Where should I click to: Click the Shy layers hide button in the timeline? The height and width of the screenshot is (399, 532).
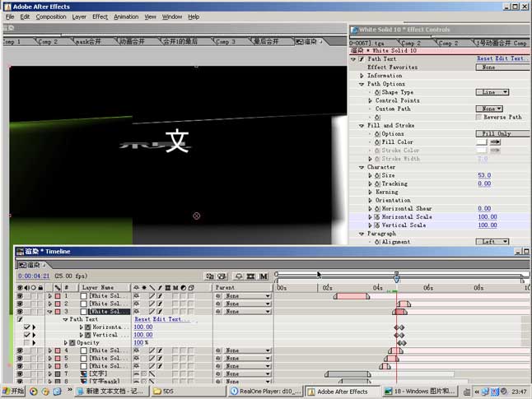[x=239, y=276]
